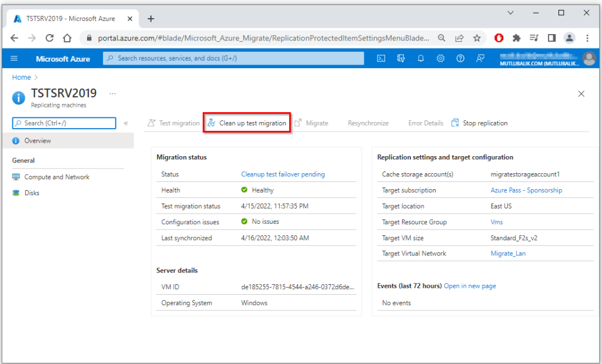Click the Microsoft Azure logo text
The width and height of the screenshot is (602, 364).
[x=63, y=59]
